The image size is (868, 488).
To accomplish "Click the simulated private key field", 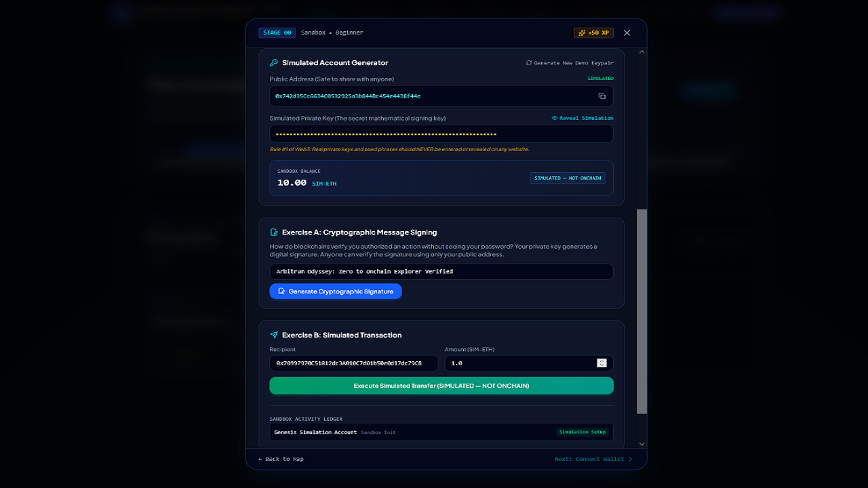I will coord(441,134).
